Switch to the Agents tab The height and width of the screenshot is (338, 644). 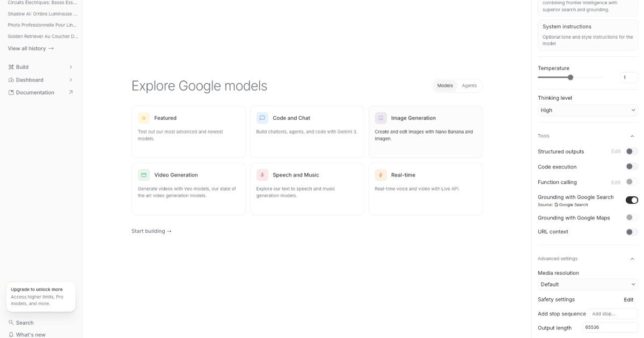click(x=469, y=86)
